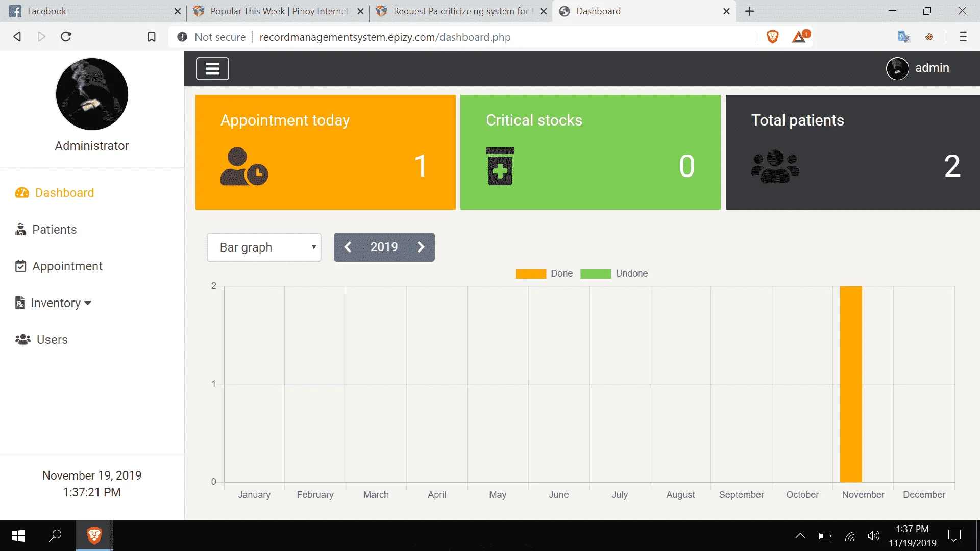The image size is (980, 551).
Task: Click the November orange bar in chart
Action: tap(851, 384)
